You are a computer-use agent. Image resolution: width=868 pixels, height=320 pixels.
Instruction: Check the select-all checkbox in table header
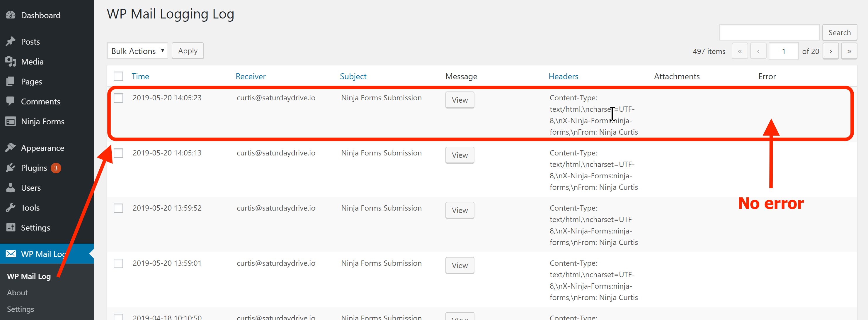click(118, 76)
